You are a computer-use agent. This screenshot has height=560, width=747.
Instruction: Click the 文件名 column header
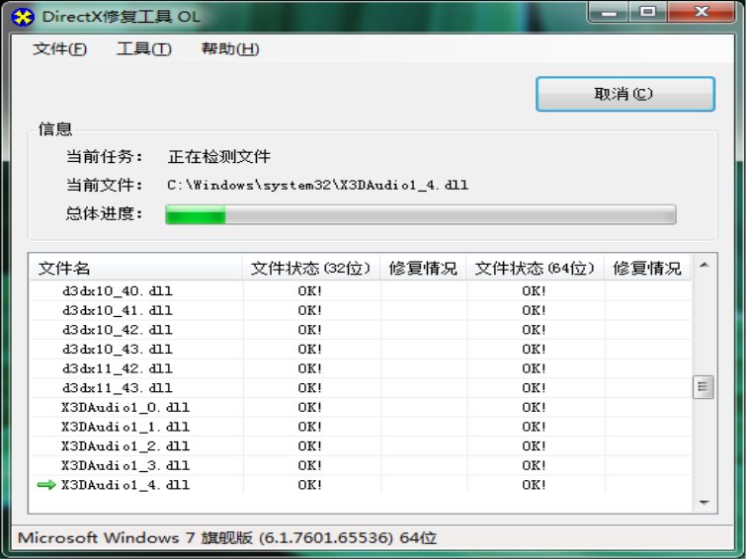[x=135, y=268]
